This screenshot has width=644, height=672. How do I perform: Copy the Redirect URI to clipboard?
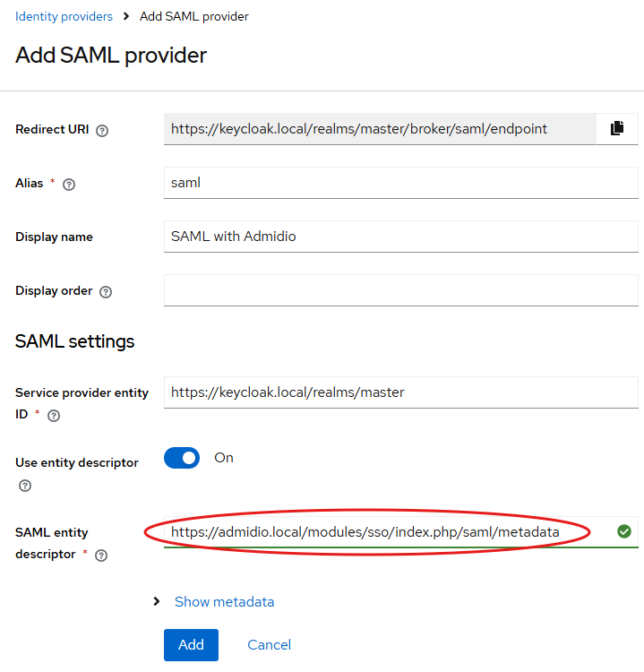point(617,128)
